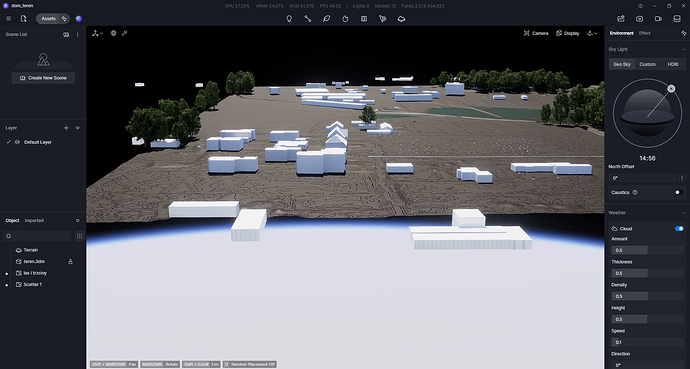Select the Light bulb tool
Screen dimensions: 690x369
(289, 19)
